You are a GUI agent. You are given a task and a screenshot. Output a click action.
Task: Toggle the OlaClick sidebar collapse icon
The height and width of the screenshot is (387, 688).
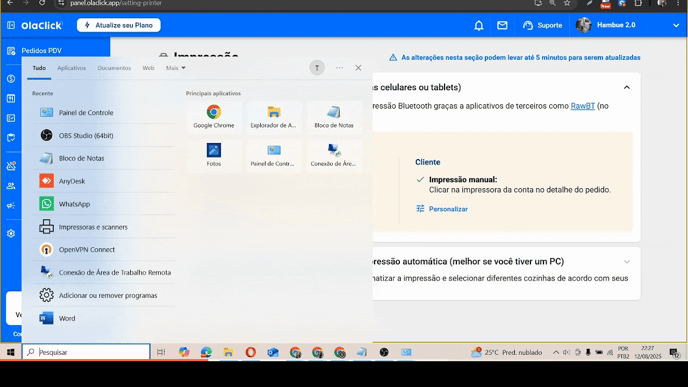(x=11, y=25)
